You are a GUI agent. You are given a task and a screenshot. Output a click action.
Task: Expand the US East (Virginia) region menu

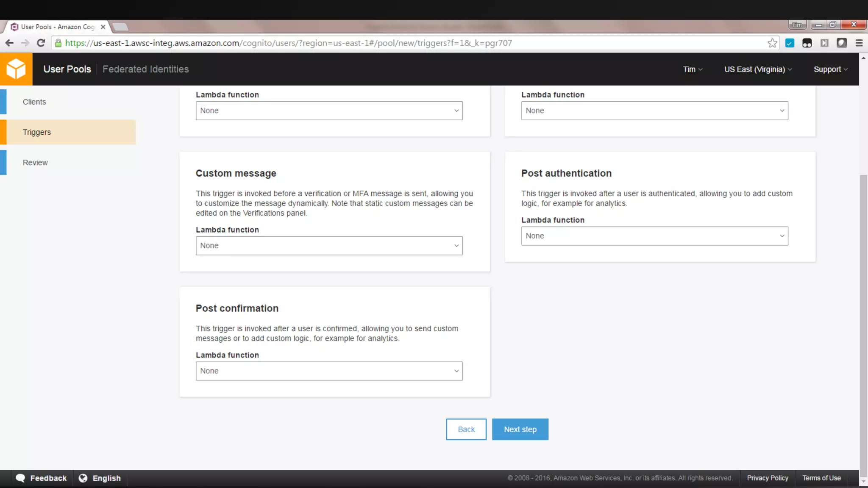[x=758, y=69]
